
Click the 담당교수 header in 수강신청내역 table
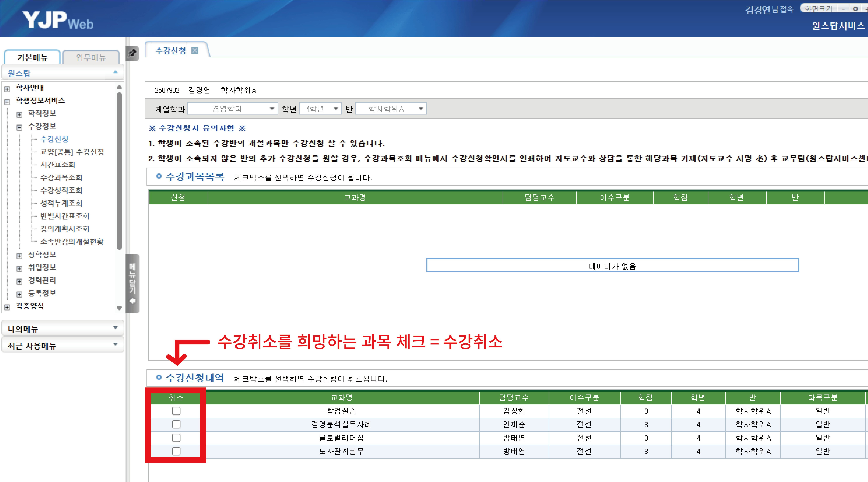coord(514,398)
